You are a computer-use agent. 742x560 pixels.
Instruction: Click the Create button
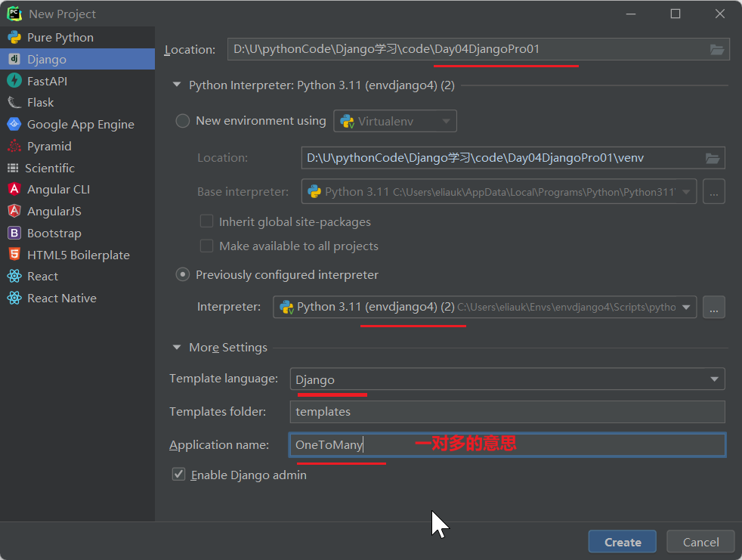tap(623, 542)
